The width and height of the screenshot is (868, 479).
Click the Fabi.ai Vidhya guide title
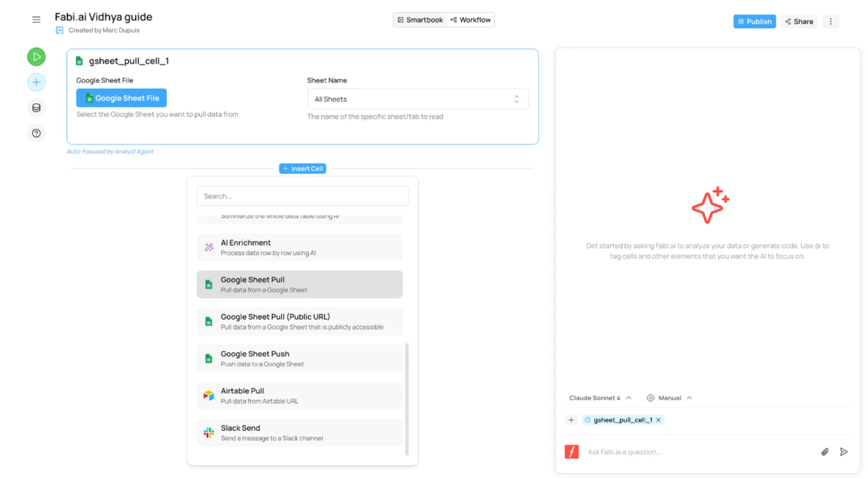click(103, 17)
